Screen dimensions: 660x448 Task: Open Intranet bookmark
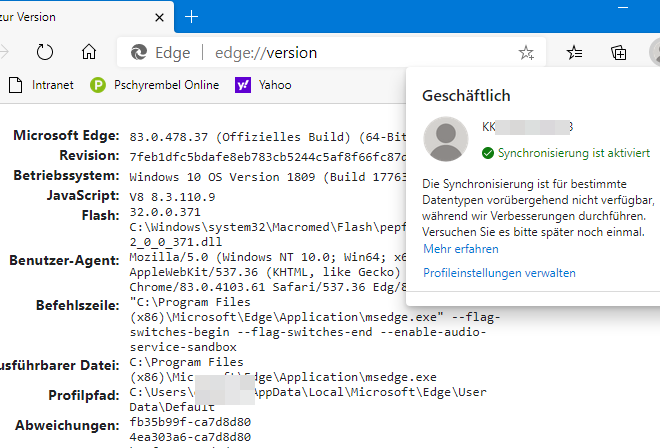[x=41, y=85]
